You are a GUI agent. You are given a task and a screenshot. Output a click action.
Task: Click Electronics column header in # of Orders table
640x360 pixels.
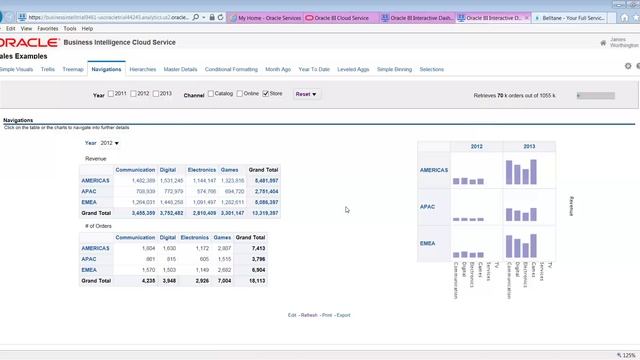tap(195, 237)
